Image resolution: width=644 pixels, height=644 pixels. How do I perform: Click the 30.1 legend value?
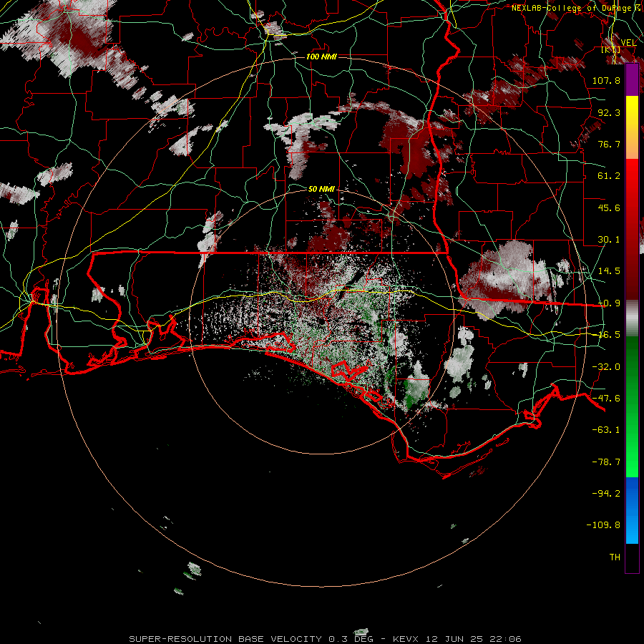(609, 240)
